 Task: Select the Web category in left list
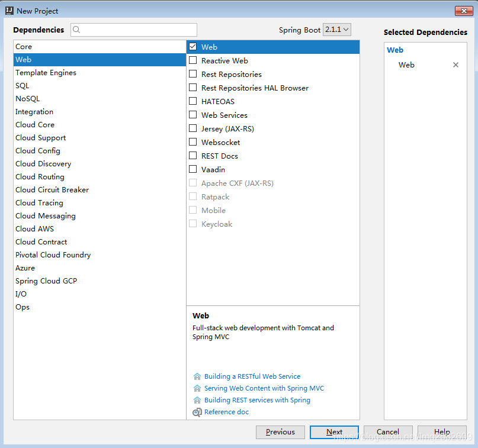pos(100,60)
